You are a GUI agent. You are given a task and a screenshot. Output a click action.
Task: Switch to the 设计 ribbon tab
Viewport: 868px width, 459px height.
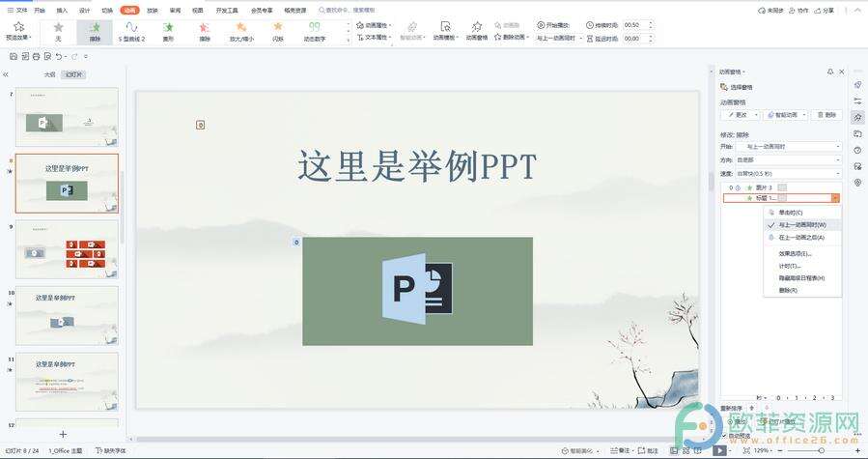click(x=84, y=11)
